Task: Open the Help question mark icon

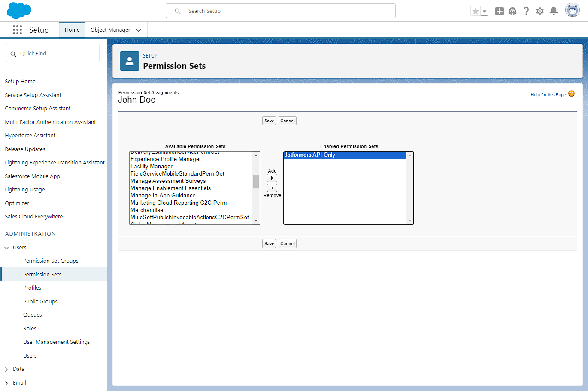Action: [526, 11]
